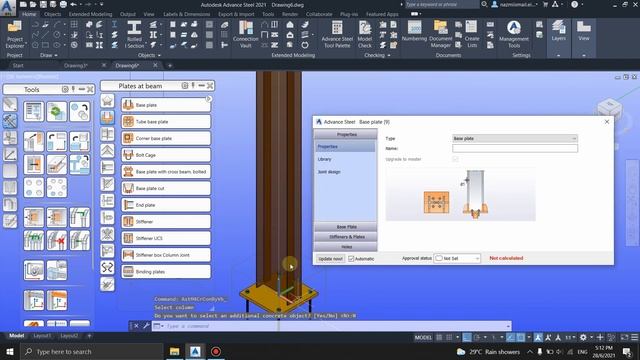Select Properties in dialog sidebar
Screen dimensions: 640x360
(x=345, y=146)
